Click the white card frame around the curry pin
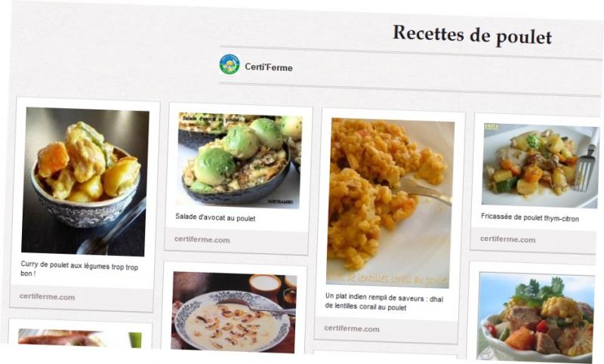Image resolution: width=604 pixels, height=364 pixels. (83, 205)
